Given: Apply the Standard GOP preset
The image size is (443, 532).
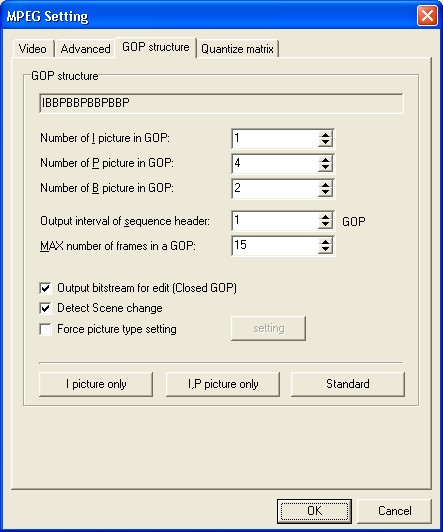Looking at the screenshot, I should 348,384.
